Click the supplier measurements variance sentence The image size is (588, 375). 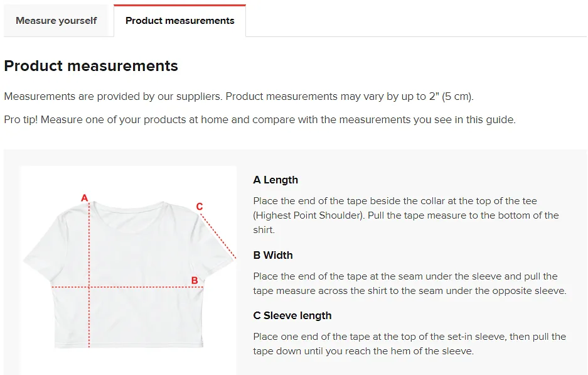(239, 97)
